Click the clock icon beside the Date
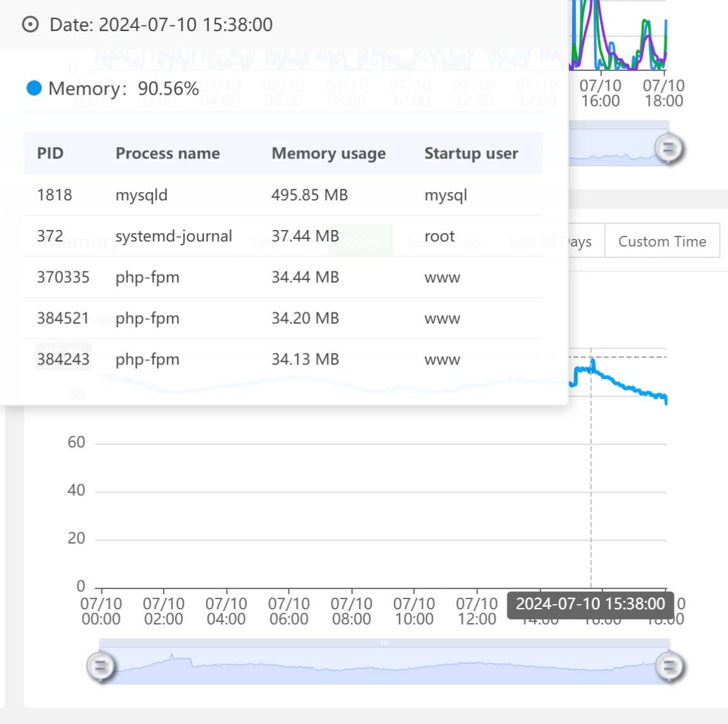The height and width of the screenshot is (724, 728). tap(30, 25)
